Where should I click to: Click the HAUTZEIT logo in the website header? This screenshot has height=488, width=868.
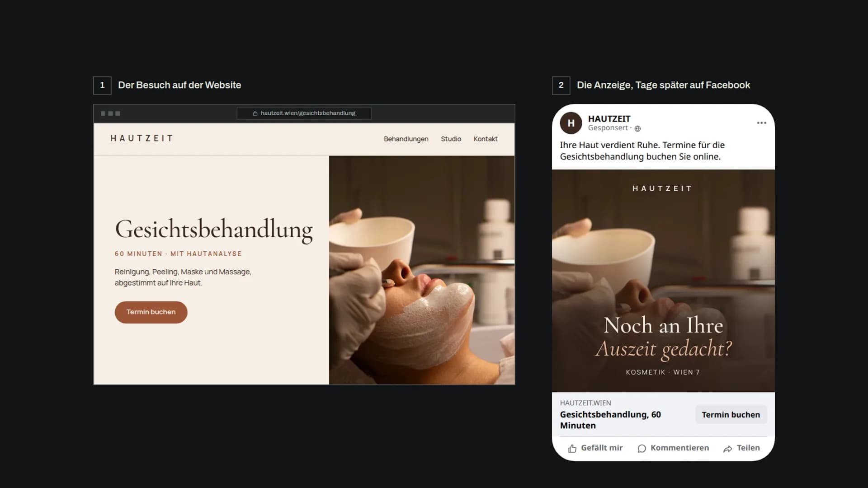[x=142, y=138]
